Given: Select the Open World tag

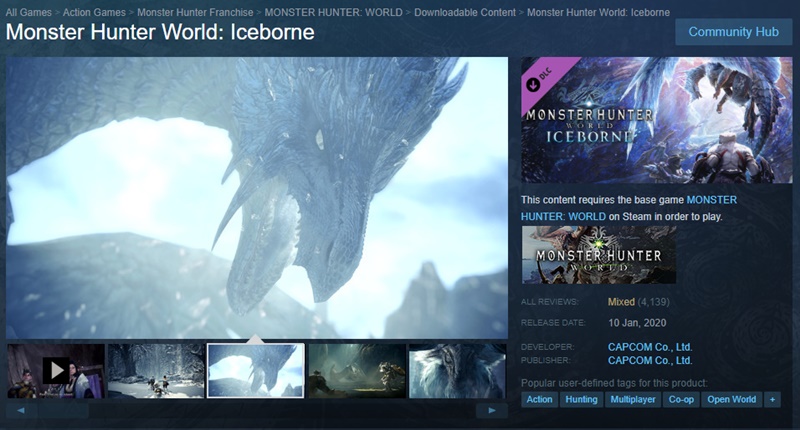Looking at the screenshot, I should pyautogui.click(x=732, y=399).
